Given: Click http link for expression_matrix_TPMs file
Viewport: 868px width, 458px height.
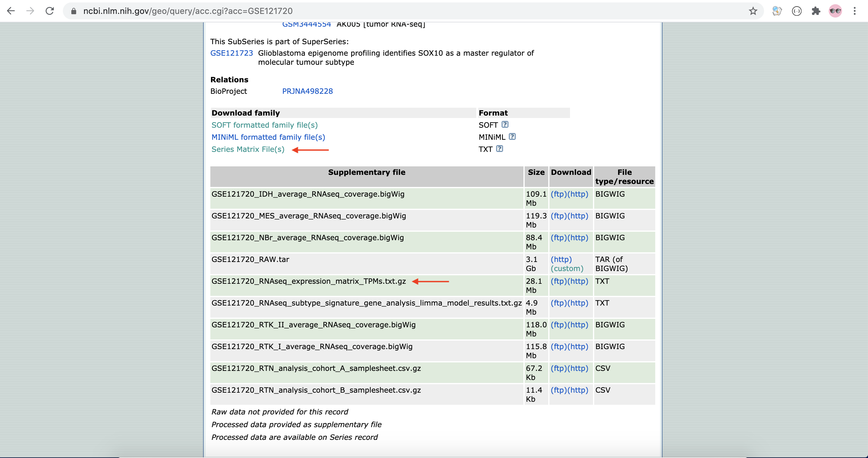Looking at the screenshot, I should coord(578,281).
